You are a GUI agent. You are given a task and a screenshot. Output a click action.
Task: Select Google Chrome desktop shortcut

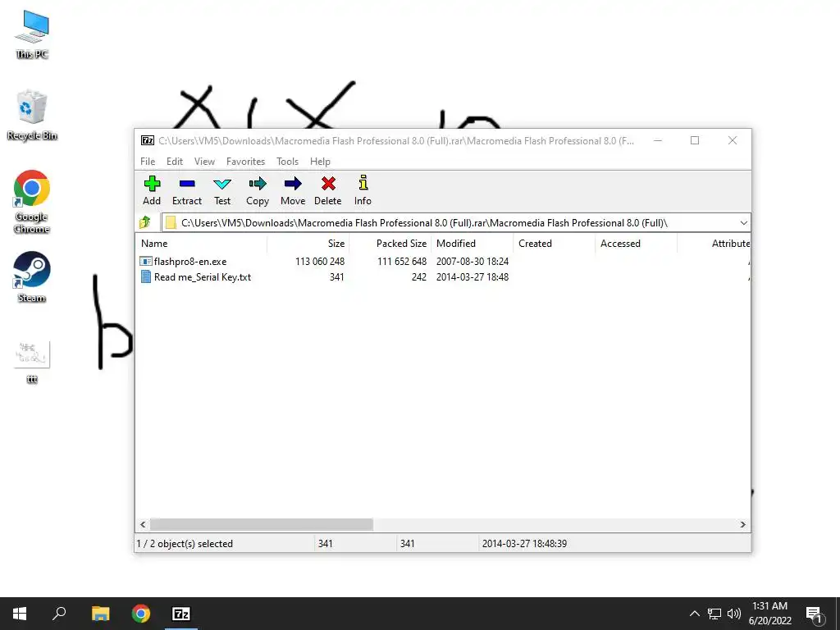32,202
